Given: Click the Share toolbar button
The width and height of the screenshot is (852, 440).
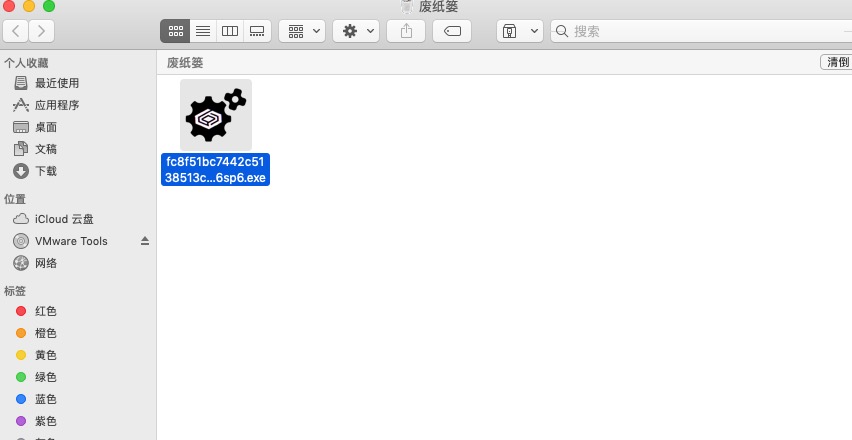Looking at the screenshot, I should tap(406, 31).
